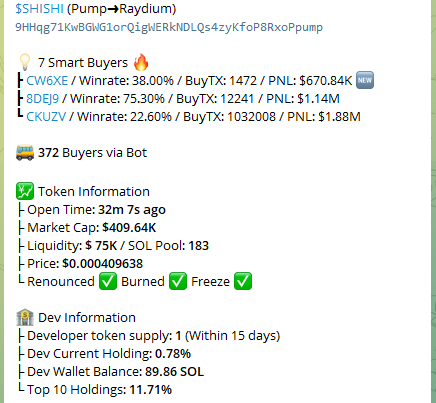Click the green check after Burned
The width and height of the screenshot is (436, 403).
point(178,281)
